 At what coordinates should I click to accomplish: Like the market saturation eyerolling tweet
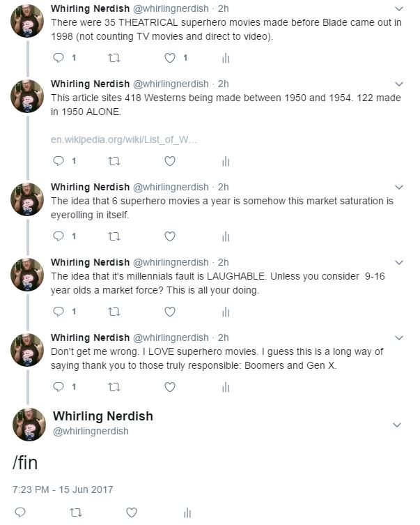click(169, 236)
